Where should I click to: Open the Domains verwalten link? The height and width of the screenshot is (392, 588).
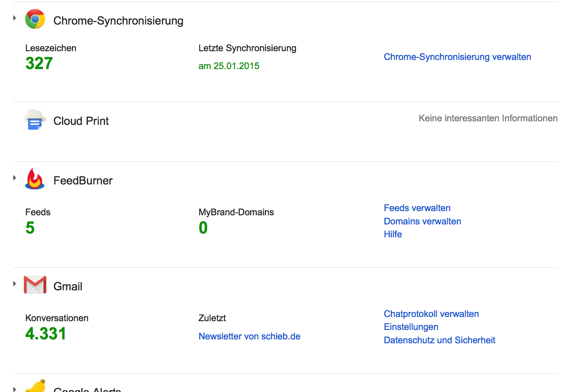click(x=422, y=221)
